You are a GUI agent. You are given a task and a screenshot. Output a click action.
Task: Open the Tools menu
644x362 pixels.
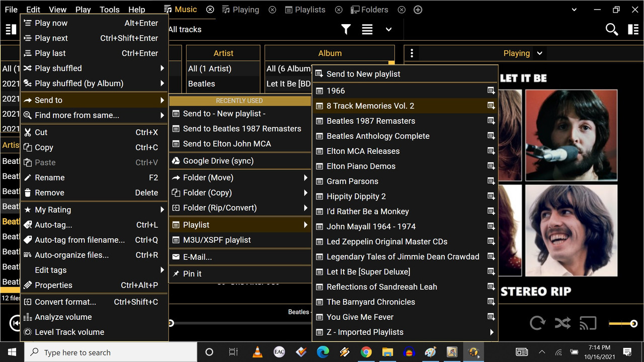[109, 10]
